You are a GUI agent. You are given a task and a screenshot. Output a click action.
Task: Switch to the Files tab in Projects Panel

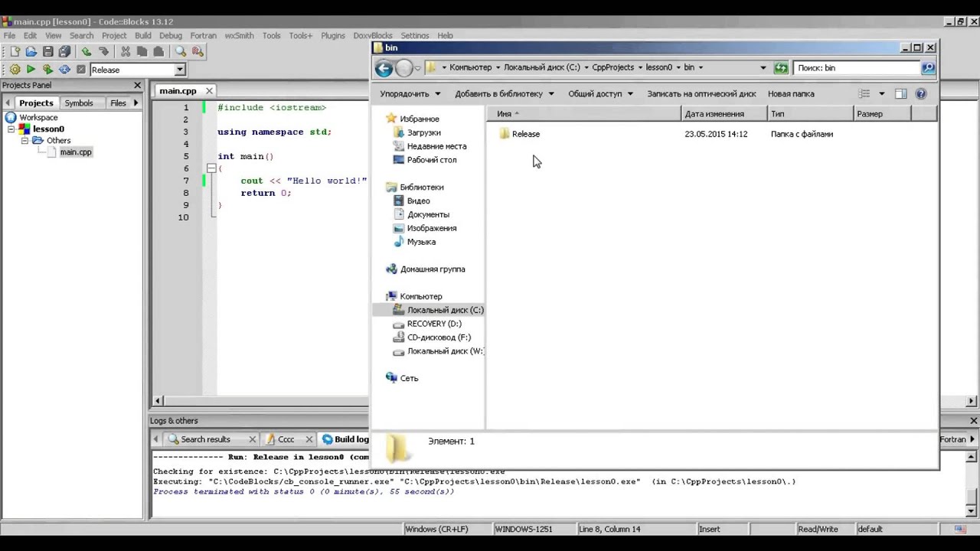click(118, 103)
